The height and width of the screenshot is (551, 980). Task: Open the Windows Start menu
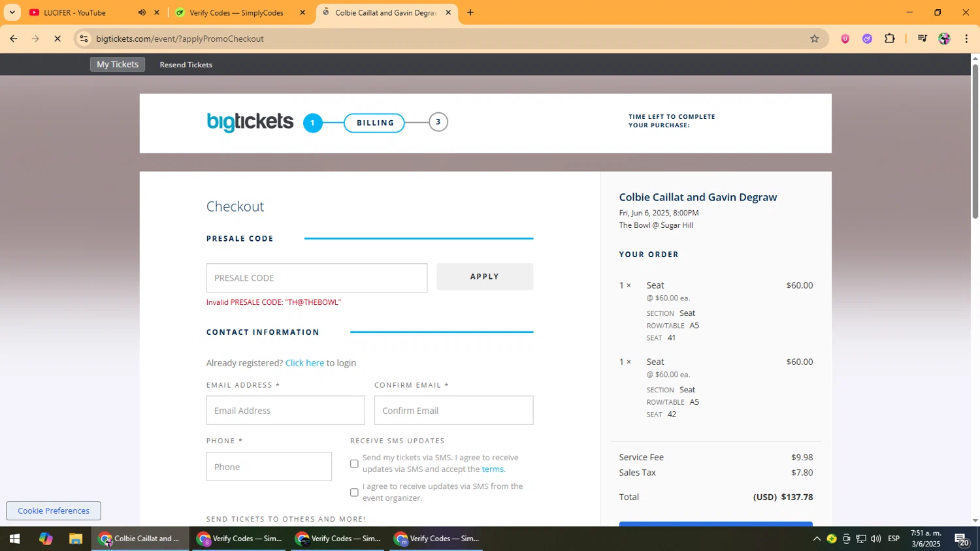(x=14, y=539)
